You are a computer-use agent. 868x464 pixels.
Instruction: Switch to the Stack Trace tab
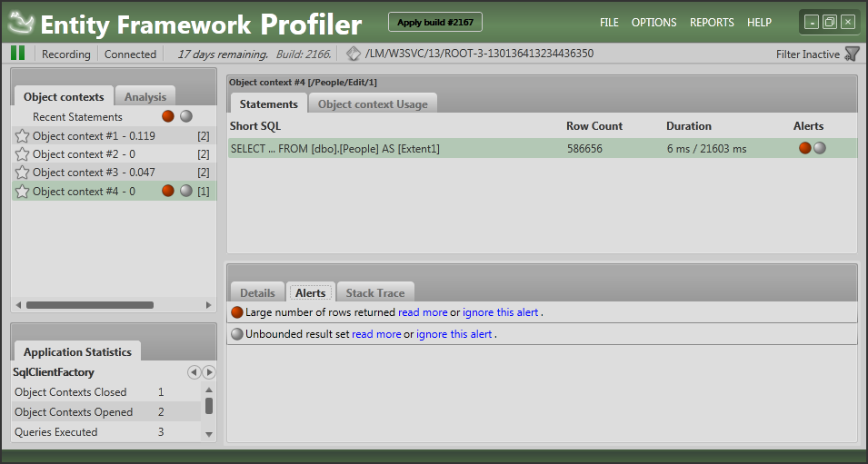(x=374, y=293)
